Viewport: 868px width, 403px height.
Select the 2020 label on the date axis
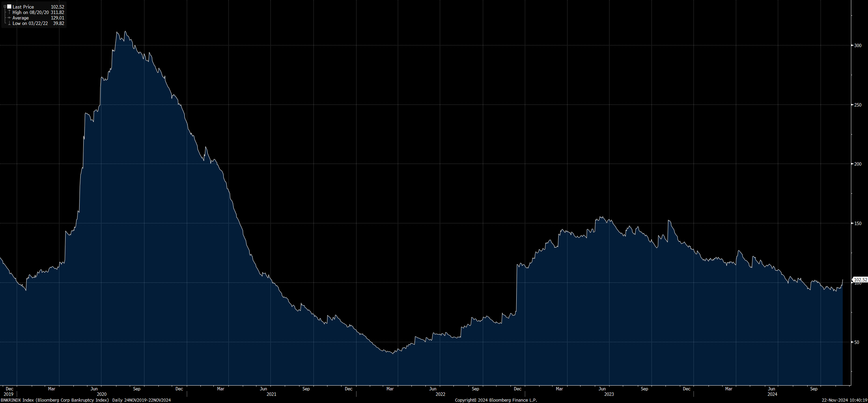101,394
